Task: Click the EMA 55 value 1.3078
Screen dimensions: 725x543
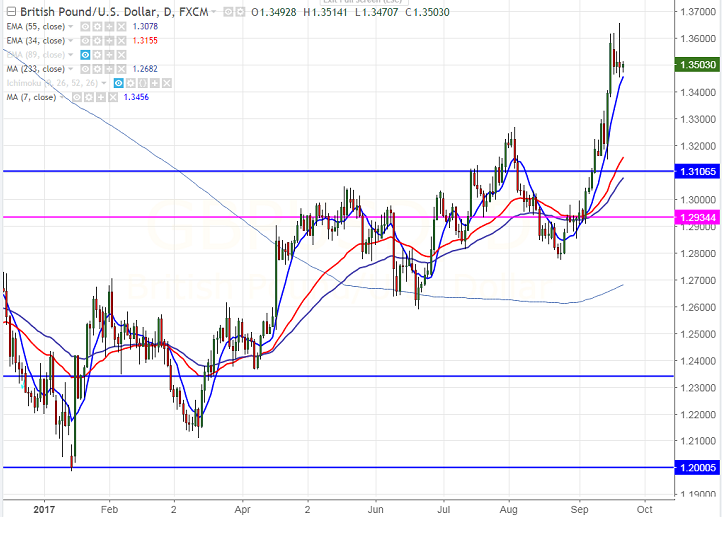Action: (145, 27)
